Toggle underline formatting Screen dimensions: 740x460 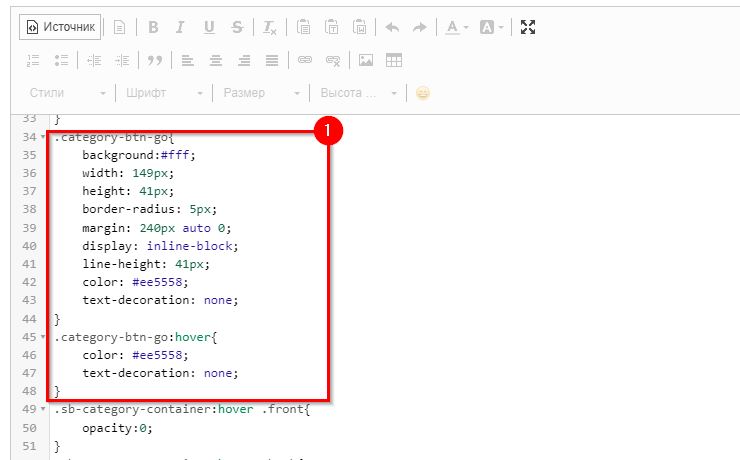208,28
